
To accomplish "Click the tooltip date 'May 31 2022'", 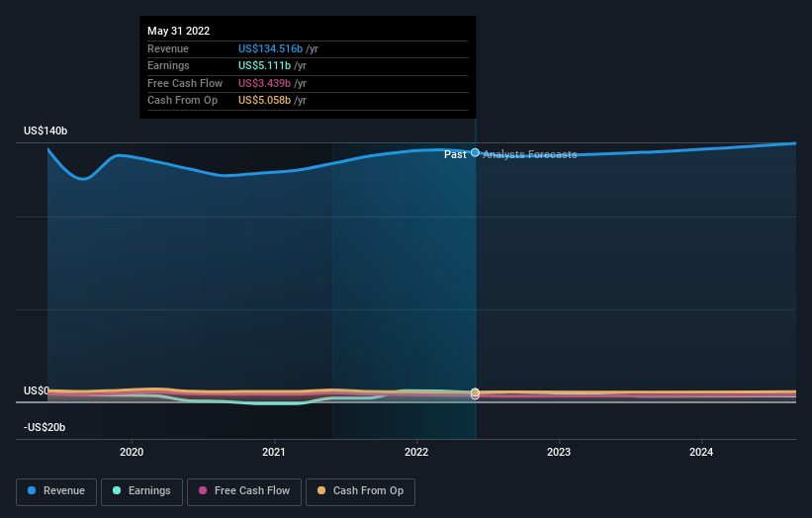I will coord(179,31).
